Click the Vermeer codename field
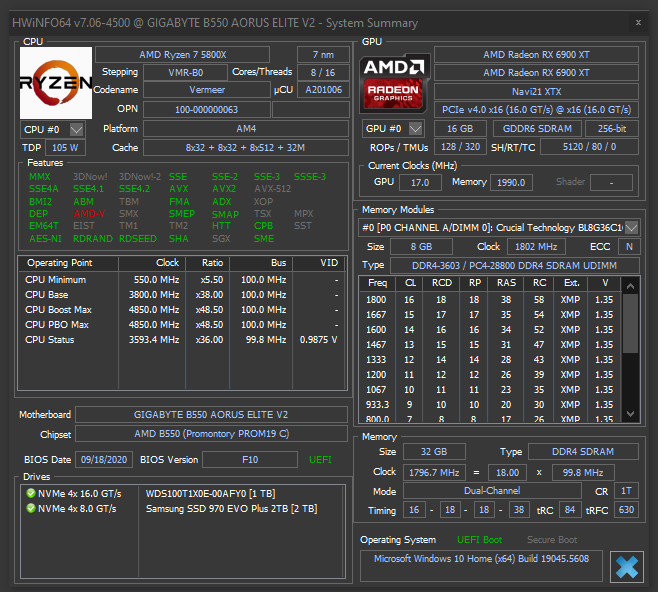This screenshot has height=592, width=658. [207, 90]
